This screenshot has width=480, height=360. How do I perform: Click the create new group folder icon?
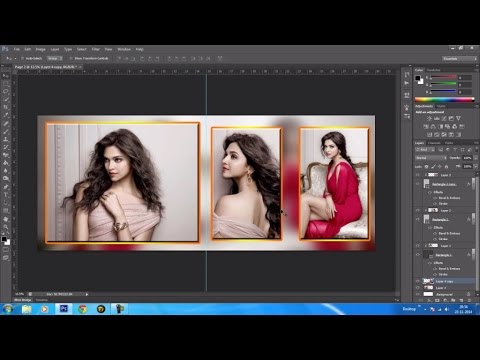(453, 300)
